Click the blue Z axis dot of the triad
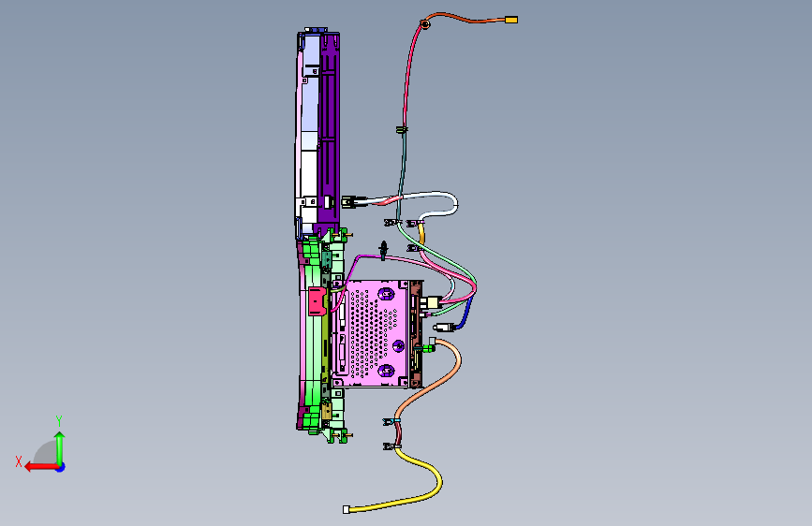Image resolution: width=812 pixels, height=526 pixels. coord(61,468)
